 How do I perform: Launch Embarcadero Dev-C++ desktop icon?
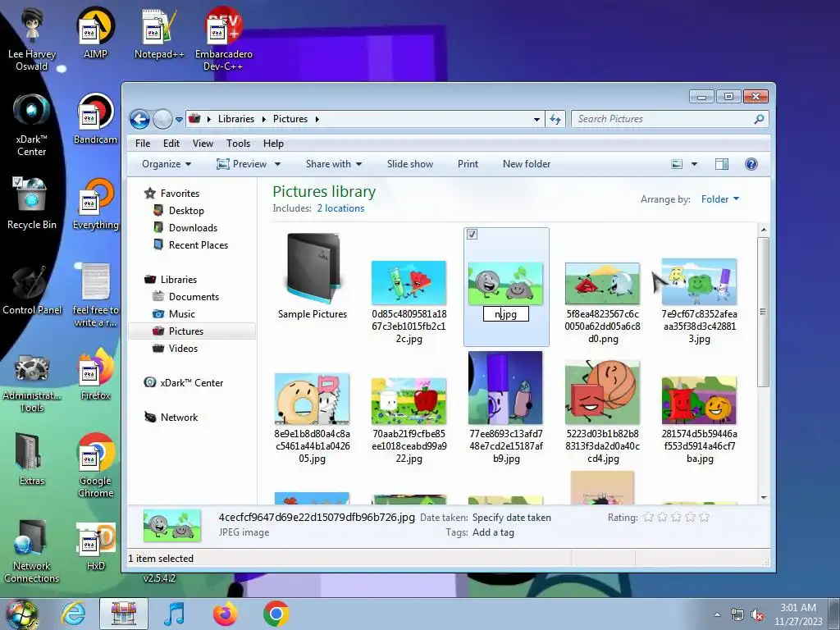(x=223, y=38)
